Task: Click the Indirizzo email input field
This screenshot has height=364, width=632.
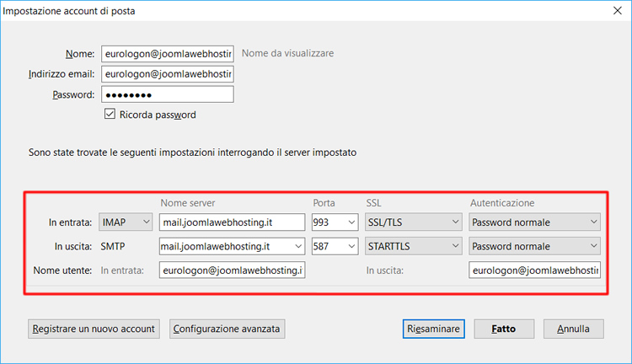Action: [167, 74]
